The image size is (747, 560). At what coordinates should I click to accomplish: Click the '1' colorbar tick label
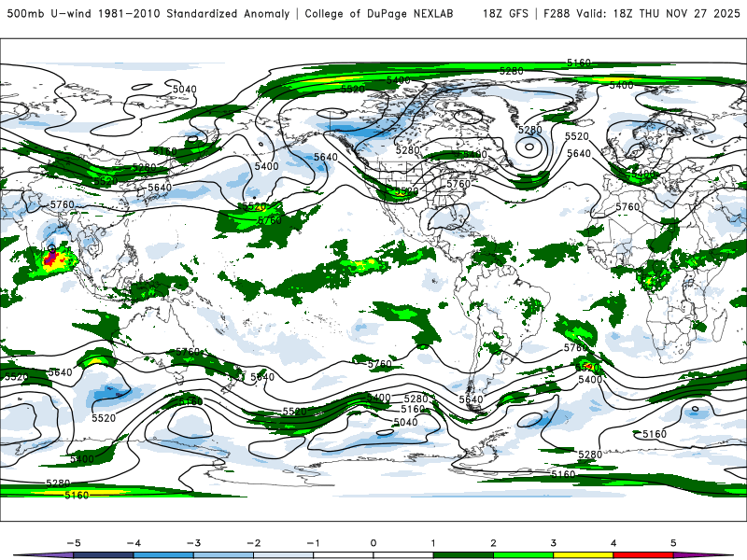click(x=433, y=543)
